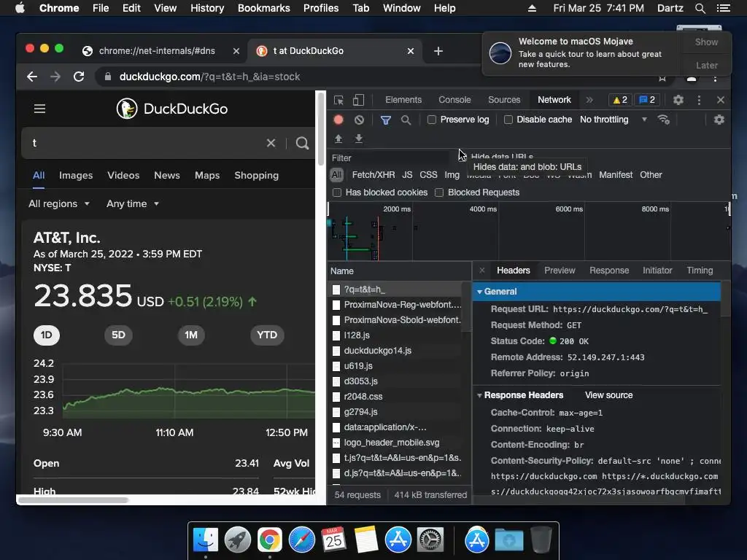Screen dimensions: 747x560
Task: Click View source in Response Headers
Action: (608, 395)
